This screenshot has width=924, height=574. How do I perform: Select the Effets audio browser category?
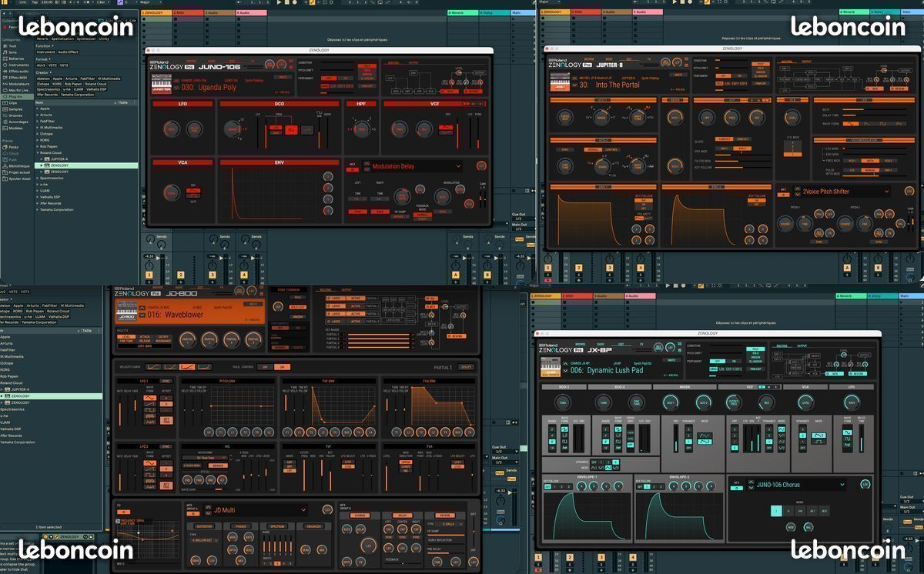click(16, 72)
